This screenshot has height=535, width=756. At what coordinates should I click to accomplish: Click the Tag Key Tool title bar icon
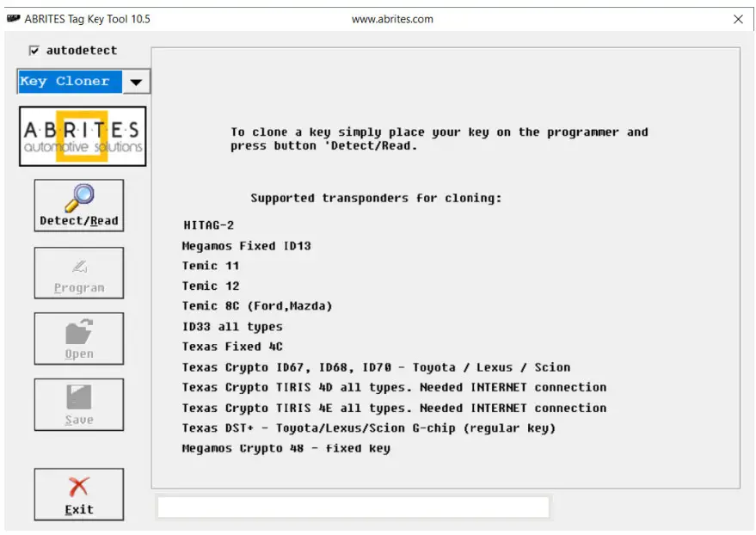pos(15,18)
